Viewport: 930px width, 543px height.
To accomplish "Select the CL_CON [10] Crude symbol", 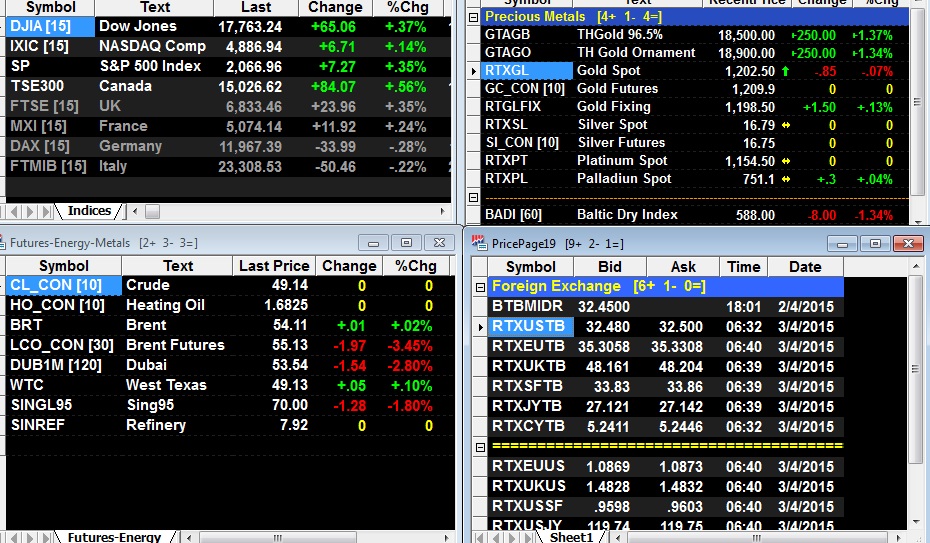I will (63, 286).
